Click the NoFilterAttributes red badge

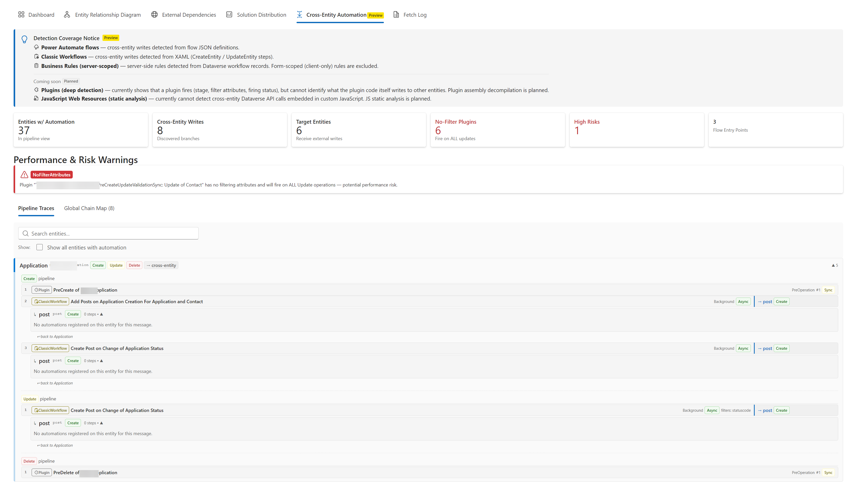click(52, 175)
